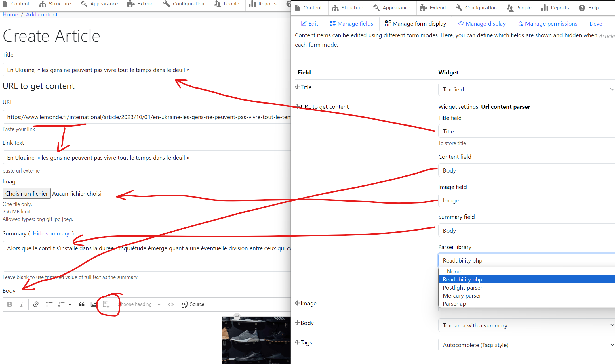Screen dimensions: 615x364
Task: Click the insert image icon
Action: (x=94, y=304)
